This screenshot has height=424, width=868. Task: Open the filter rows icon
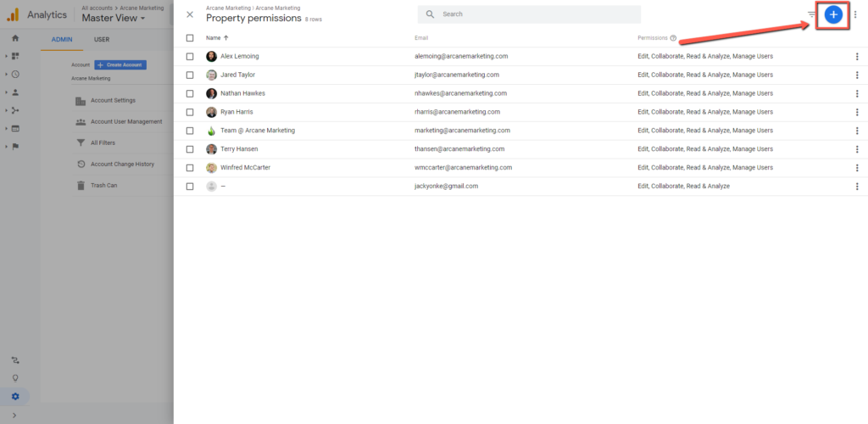click(811, 14)
